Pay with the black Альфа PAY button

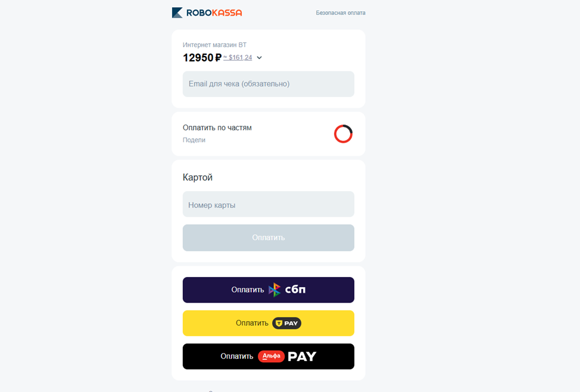(269, 356)
